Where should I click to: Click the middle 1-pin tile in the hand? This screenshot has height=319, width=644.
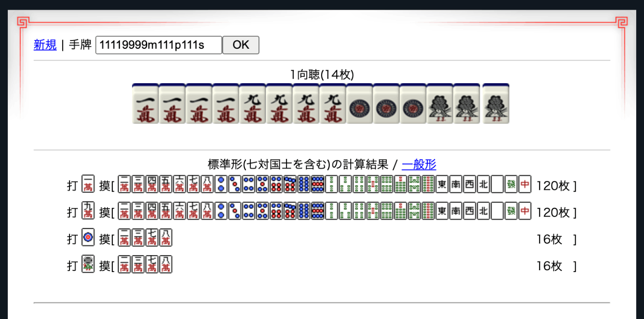pos(386,103)
